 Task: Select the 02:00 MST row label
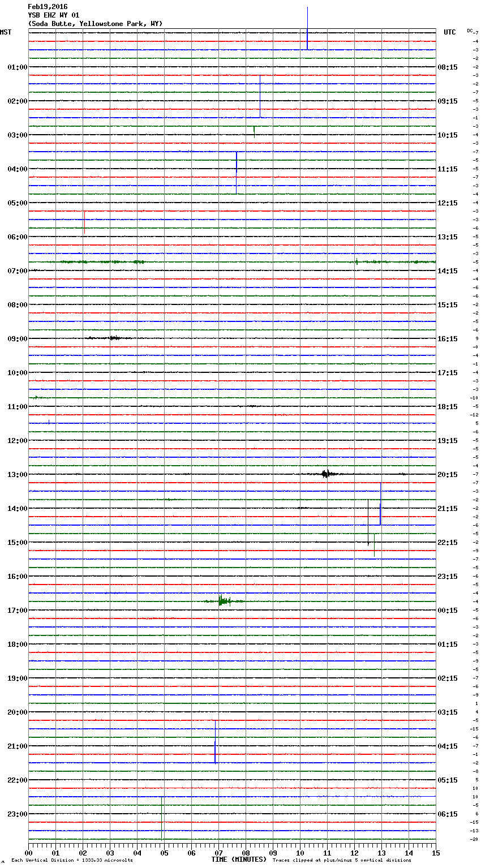pyautogui.click(x=18, y=101)
